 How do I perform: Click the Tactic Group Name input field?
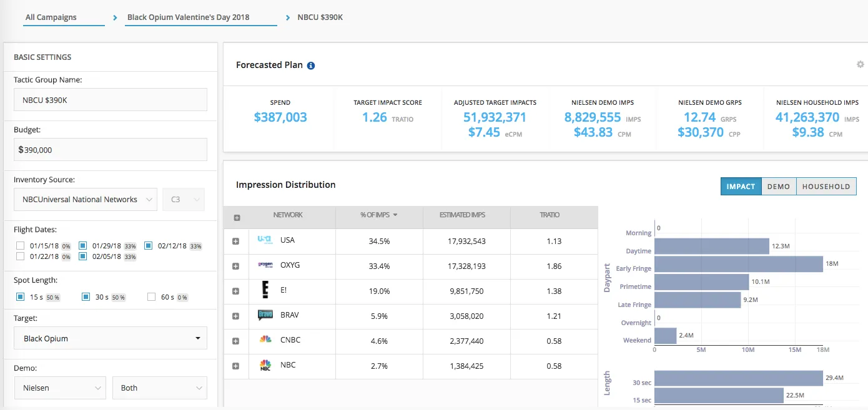111,100
